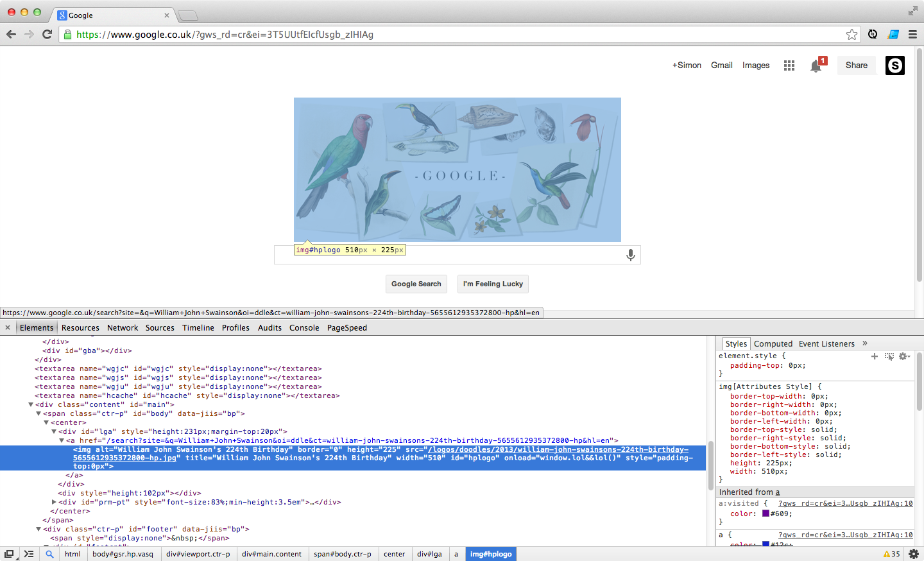Add a new style rule
The width and height of the screenshot is (924, 561).
click(875, 356)
